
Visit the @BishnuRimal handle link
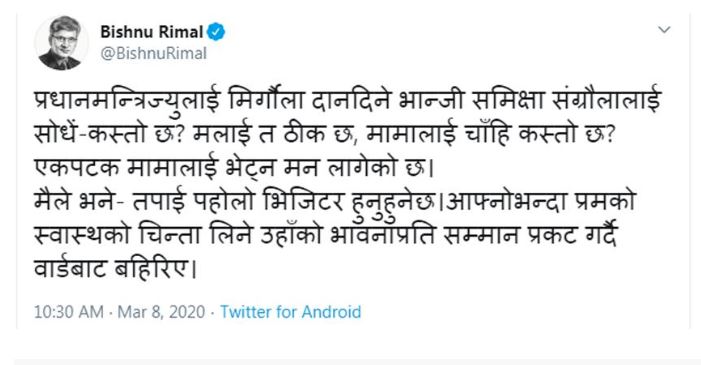pyautogui.click(x=153, y=53)
